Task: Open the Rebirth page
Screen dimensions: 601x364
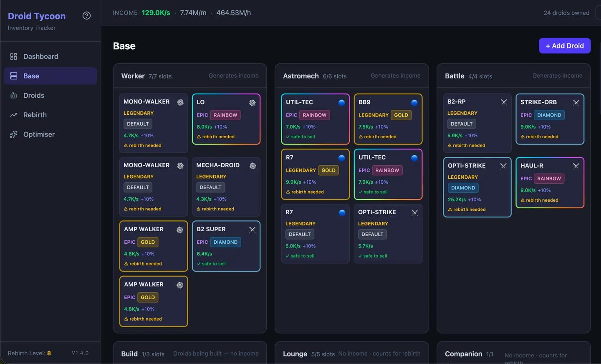Action: [51, 115]
